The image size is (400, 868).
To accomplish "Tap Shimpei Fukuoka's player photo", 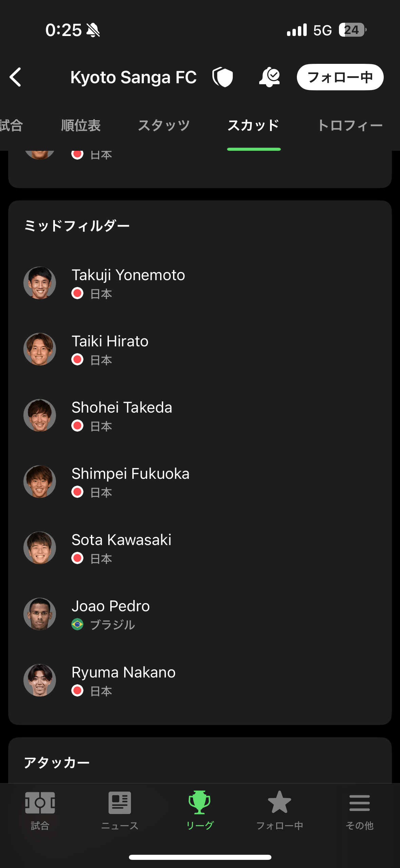I will 40,482.
